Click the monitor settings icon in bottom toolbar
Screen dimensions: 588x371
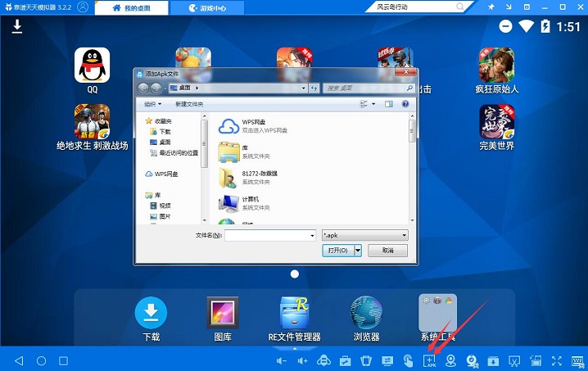(x=387, y=361)
